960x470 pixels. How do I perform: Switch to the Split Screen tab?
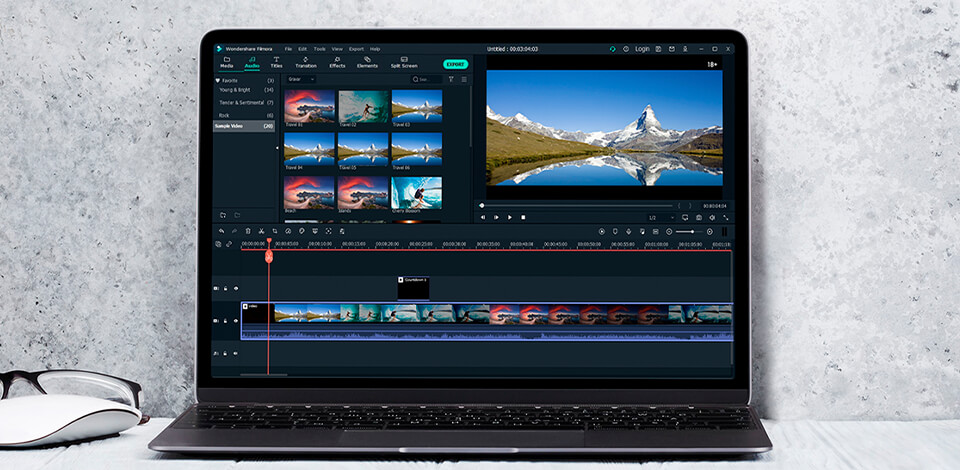click(x=404, y=62)
